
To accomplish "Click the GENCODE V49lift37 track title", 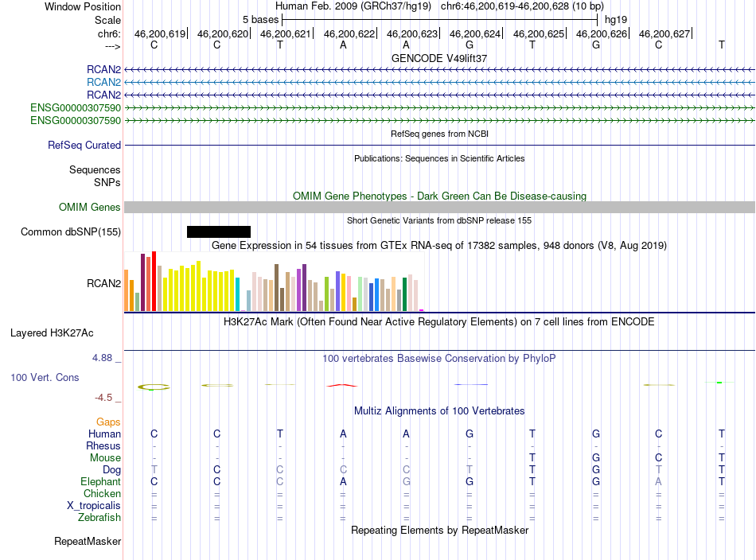I will pyautogui.click(x=439, y=58).
